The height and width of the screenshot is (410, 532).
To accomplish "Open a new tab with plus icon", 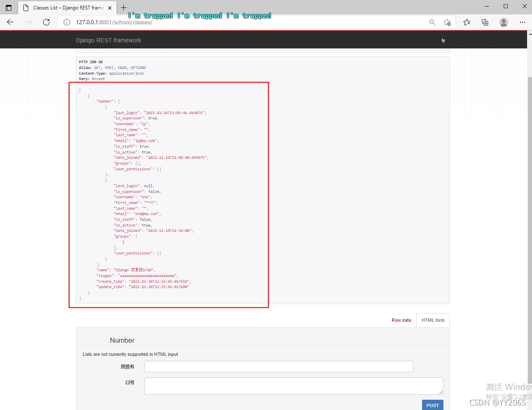I will pyautogui.click(x=123, y=7).
